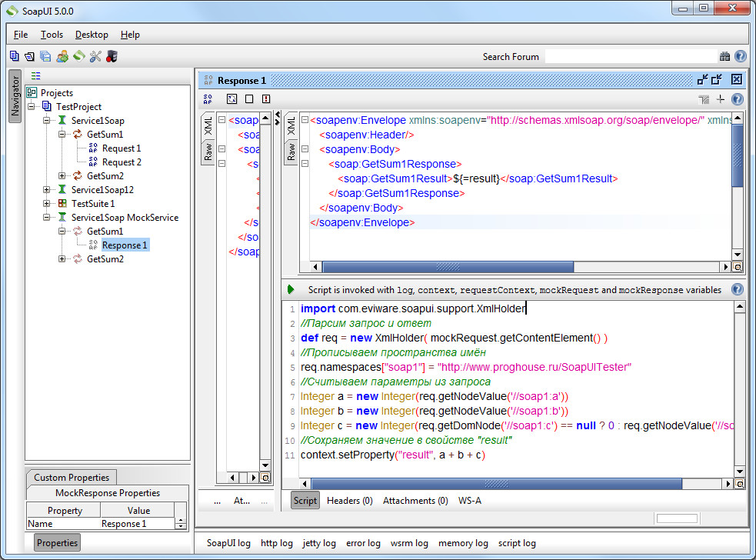The image size is (756, 560).
Task: Open the SoapUI log
Action: click(228, 543)
